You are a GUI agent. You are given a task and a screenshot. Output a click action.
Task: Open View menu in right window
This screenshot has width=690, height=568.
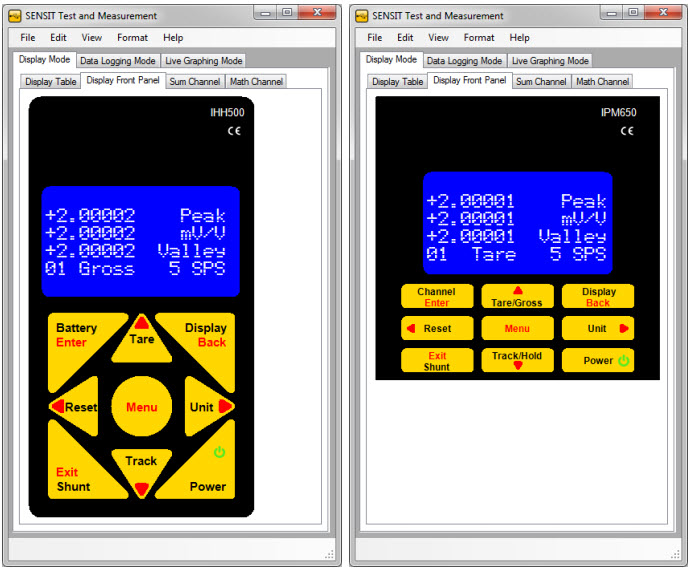438,38
